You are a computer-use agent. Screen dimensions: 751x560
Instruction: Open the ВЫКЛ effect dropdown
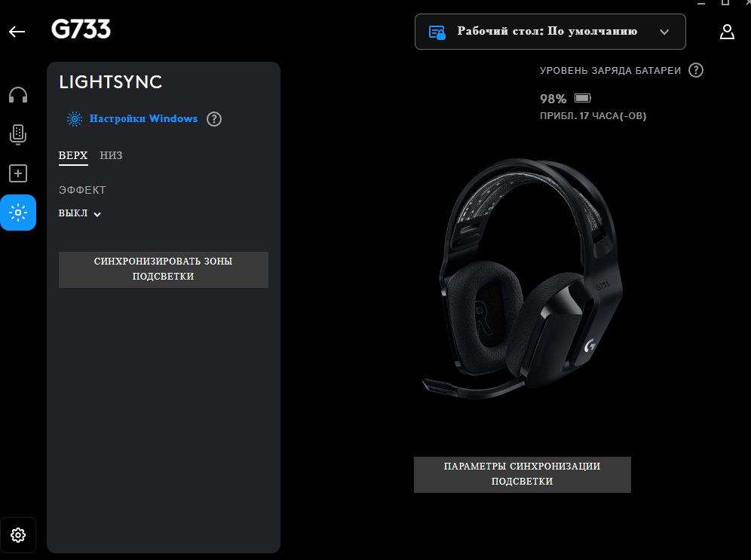coord(80,213)
